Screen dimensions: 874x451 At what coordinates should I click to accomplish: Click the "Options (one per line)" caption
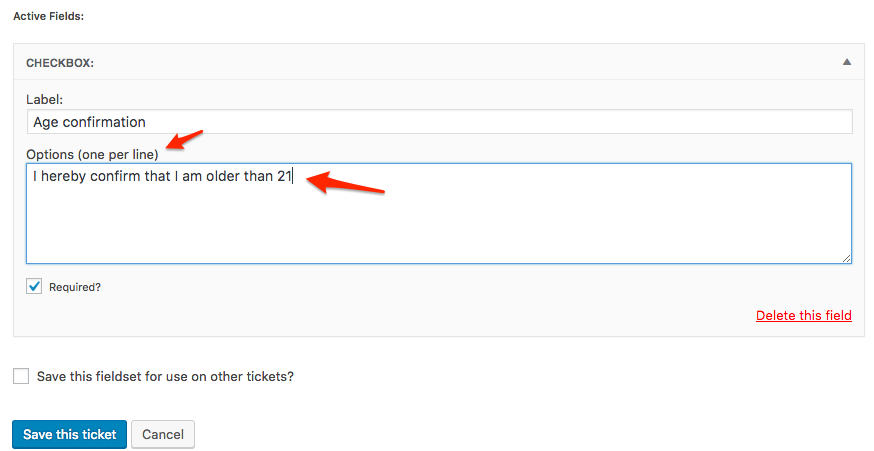coord(92,154)
